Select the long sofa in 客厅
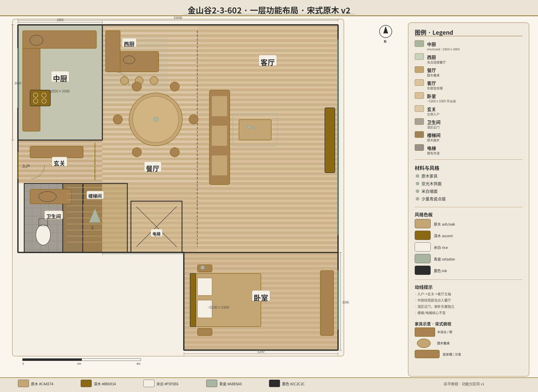Image resolution: width=538 pixels, height=392 pixels. [x=219, y=137]
